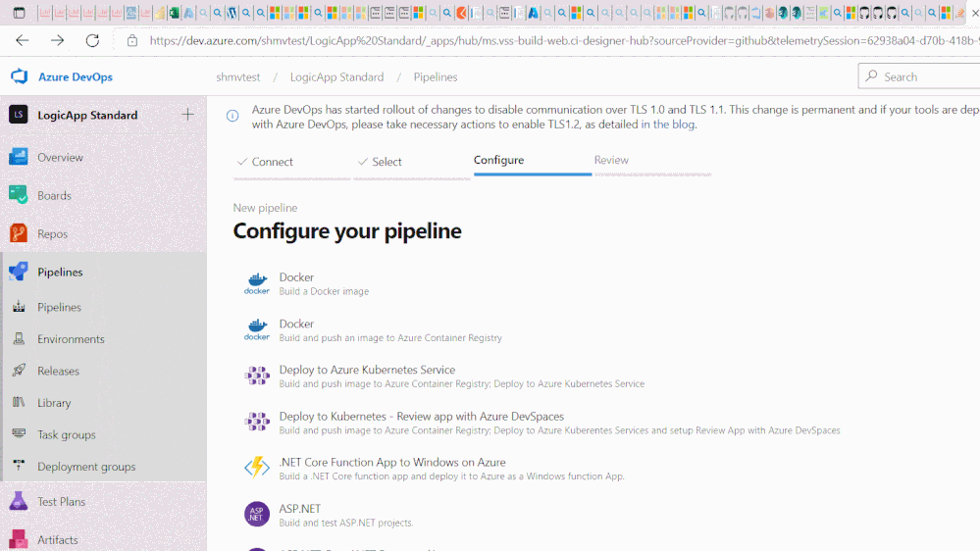The image size is (980, 551).
Task: Click the Deployment groups icon
Action: pyautogui.click(x=19, y=466)
